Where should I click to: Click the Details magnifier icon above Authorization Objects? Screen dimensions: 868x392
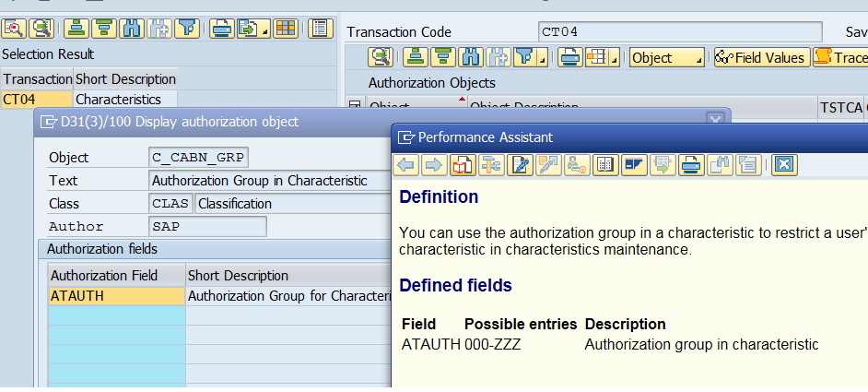point(380,57)
